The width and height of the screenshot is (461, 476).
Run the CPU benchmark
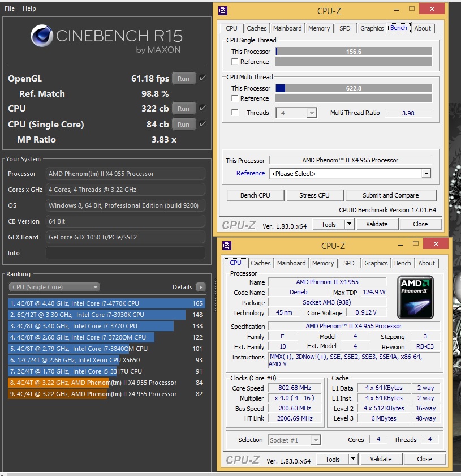tap(183, 108)
